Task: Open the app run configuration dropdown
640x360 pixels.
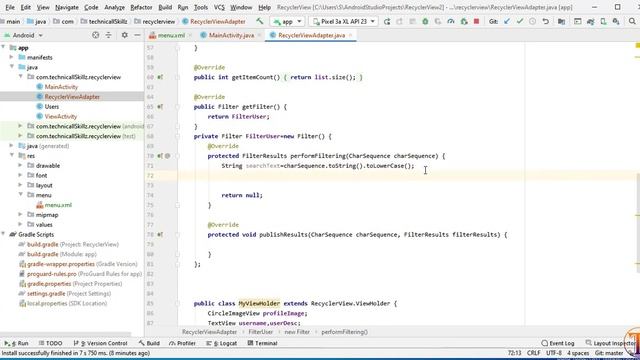Action: [x=288, y=21]
